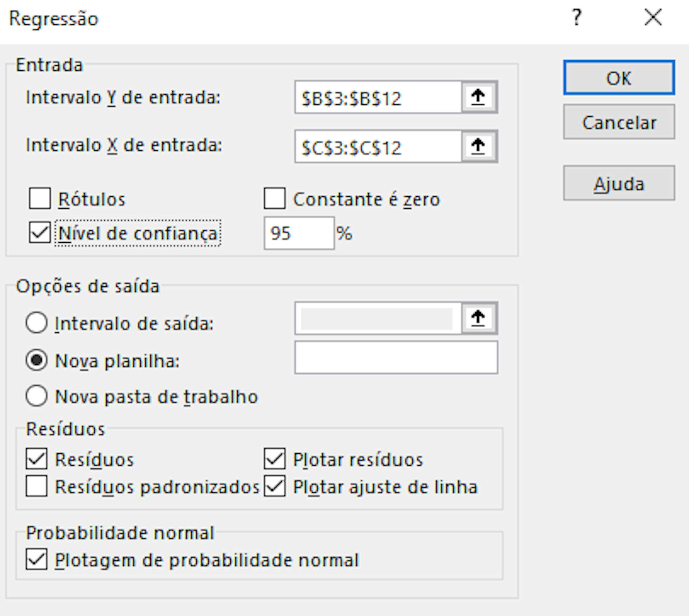The height and width of the screenshot is (616, 689).
Task: Enable Resíduos padronizados
Action: (x=36, y=487)
